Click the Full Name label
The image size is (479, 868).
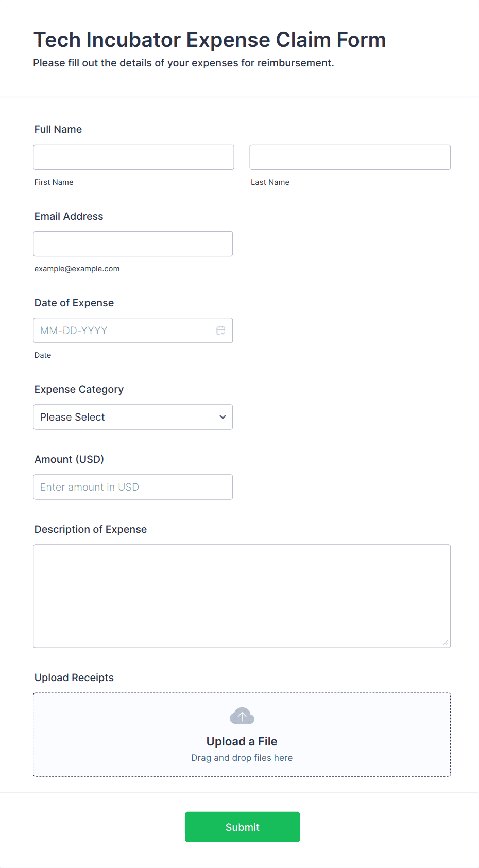tap(58, 129)
